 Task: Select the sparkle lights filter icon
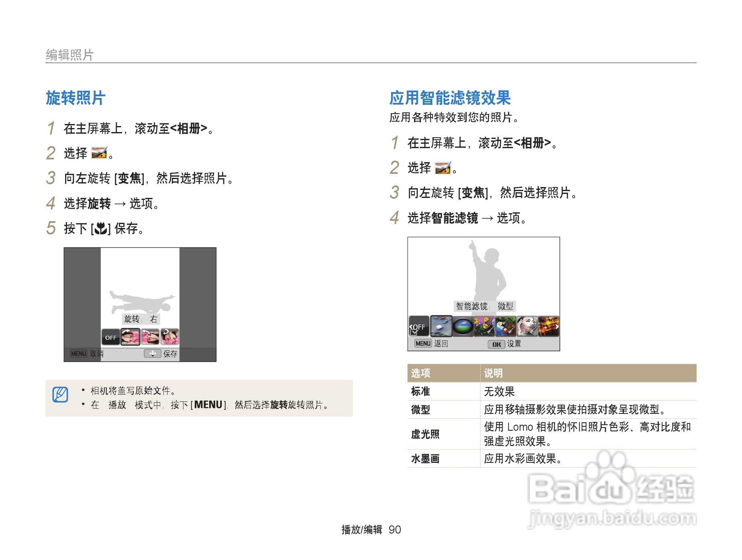pos(548,326)
